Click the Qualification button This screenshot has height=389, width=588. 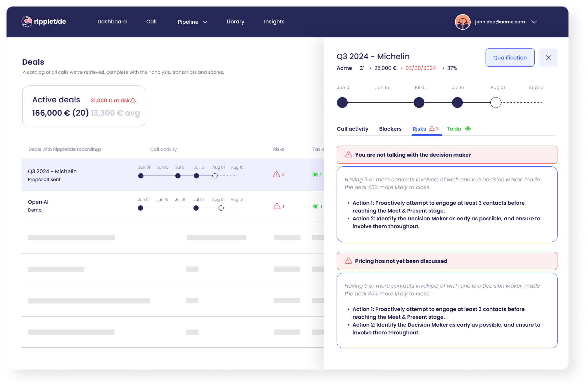510,58
